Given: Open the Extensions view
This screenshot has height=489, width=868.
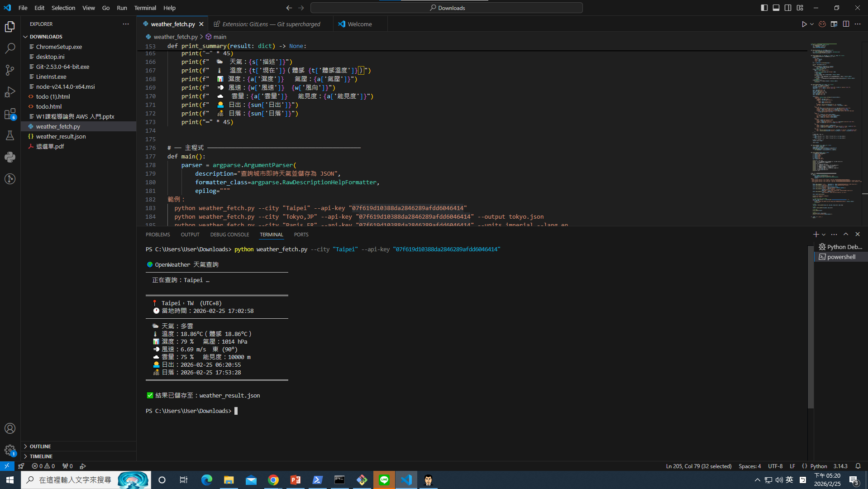Looking at the screenshot, I should [10, 114].
